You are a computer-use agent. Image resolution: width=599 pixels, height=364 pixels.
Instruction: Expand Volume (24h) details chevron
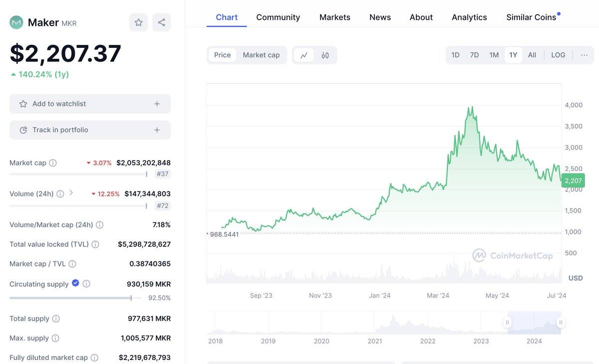tap(71, 192)
